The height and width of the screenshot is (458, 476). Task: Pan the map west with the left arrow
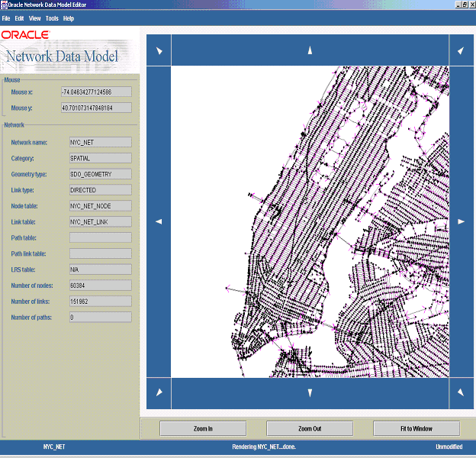[x=159, y=221]
